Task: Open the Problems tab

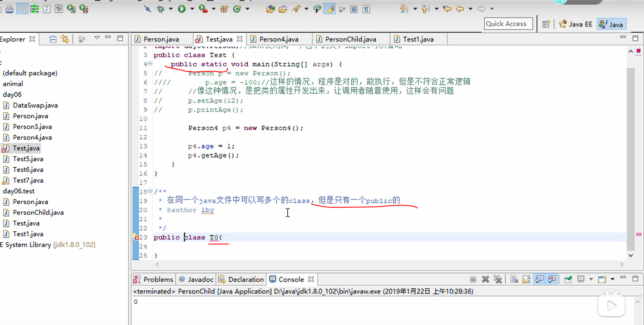Action: tap(153, 279)
